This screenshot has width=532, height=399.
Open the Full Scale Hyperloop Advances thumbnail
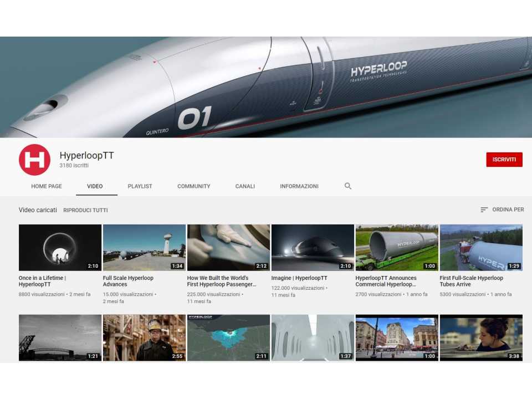144,247
